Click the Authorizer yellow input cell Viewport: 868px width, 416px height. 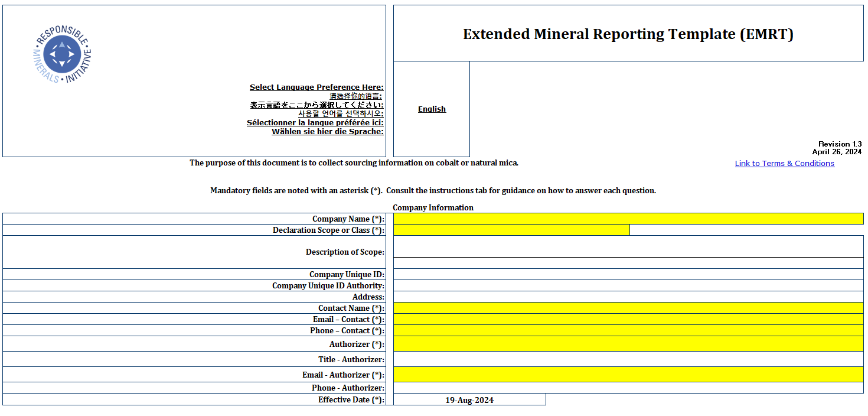coord(626,343)
